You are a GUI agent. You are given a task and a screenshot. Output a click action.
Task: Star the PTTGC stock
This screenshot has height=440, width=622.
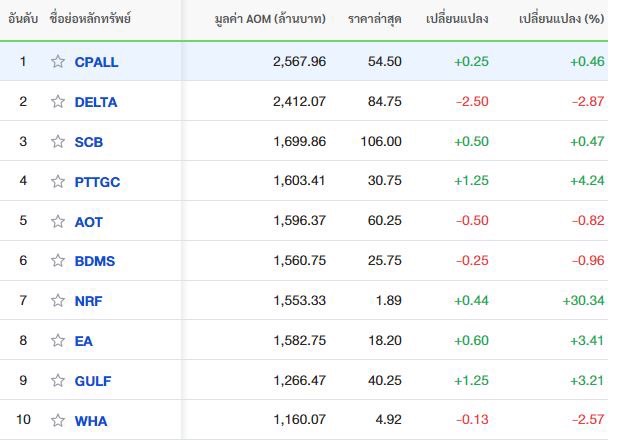pos(58,181)
